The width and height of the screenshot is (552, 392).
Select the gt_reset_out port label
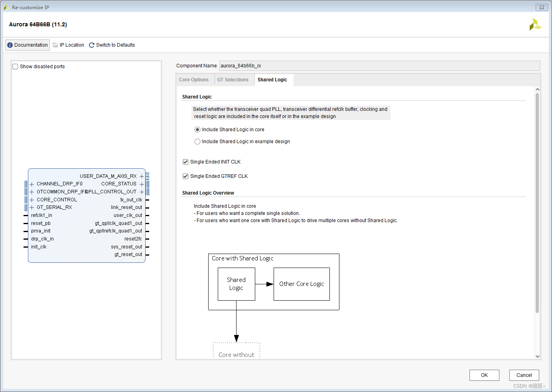[128, 254]
